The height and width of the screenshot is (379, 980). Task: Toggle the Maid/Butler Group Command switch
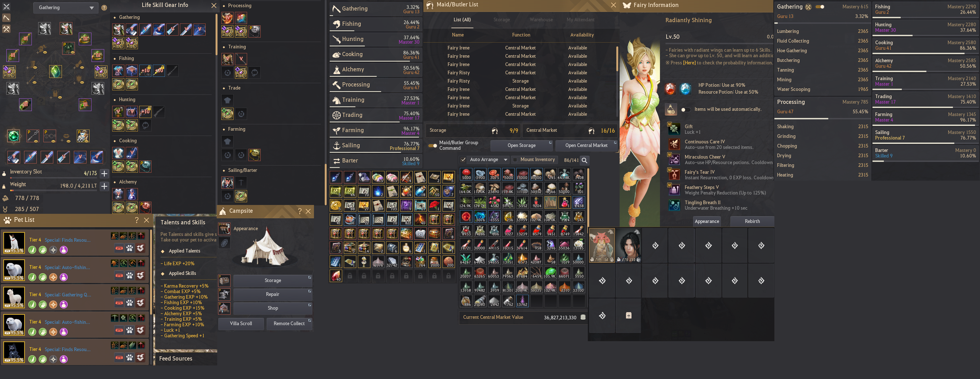(433, 146)
